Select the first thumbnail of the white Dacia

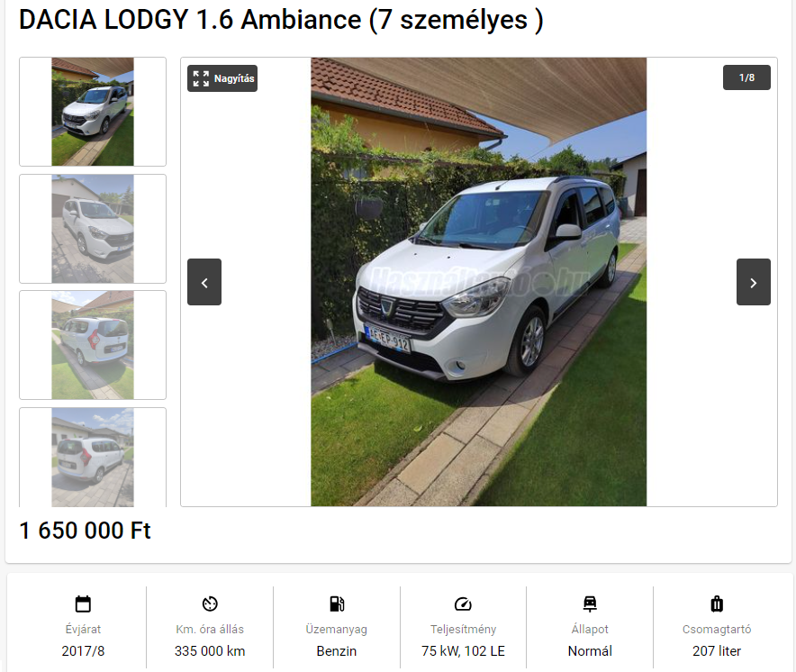tap(93, 112)
